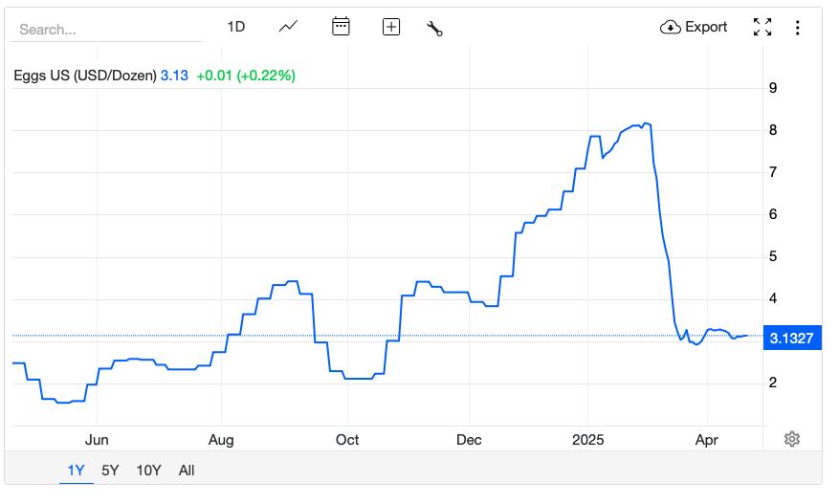The width and height of the screenshot is (839, 504).
Task: Select the 10Y time range
Action: point(148,471)
